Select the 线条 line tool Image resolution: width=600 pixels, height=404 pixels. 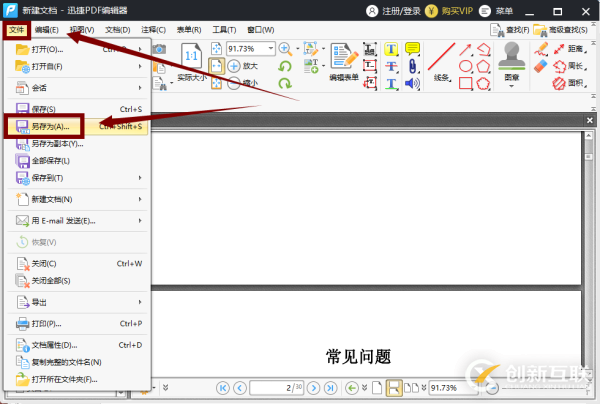coord(442,62)
